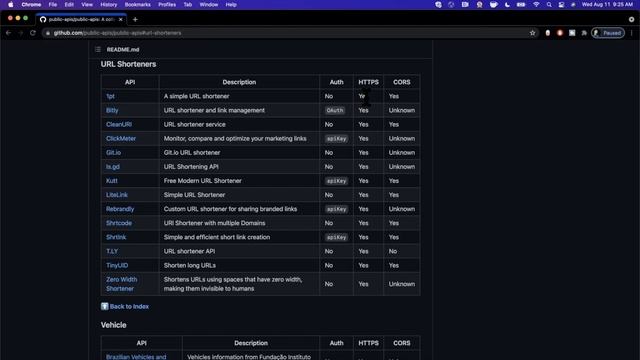The width and height of the screenshot is (640, 360).
Task: Open the Chrome File menu
Action: click(x=53, y=4)
